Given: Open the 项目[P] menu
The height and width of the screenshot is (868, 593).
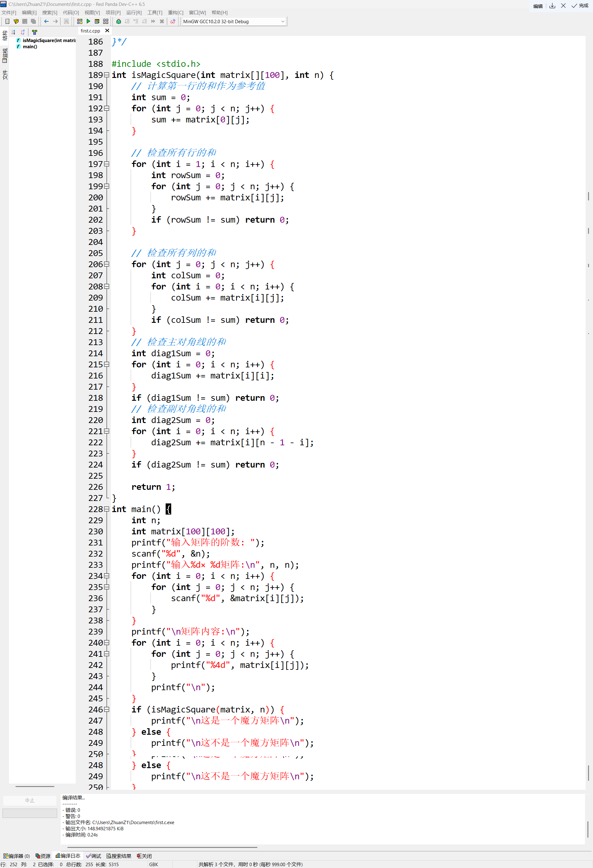Looking at the screenshot, I should pos(113,12).
